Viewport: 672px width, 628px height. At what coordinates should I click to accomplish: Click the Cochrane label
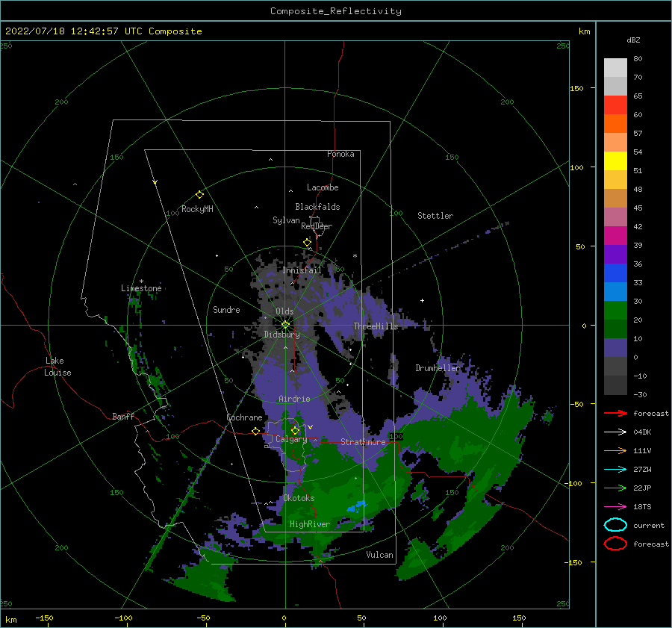coord(244,417)
